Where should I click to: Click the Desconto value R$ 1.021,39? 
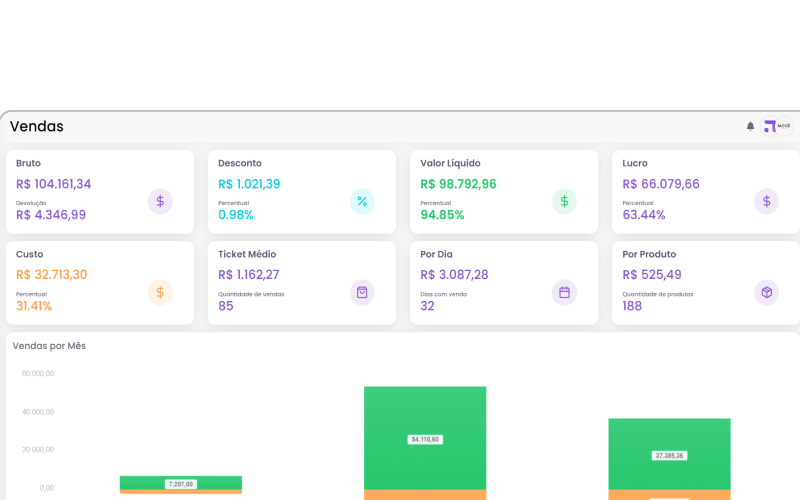click(249, 184)
